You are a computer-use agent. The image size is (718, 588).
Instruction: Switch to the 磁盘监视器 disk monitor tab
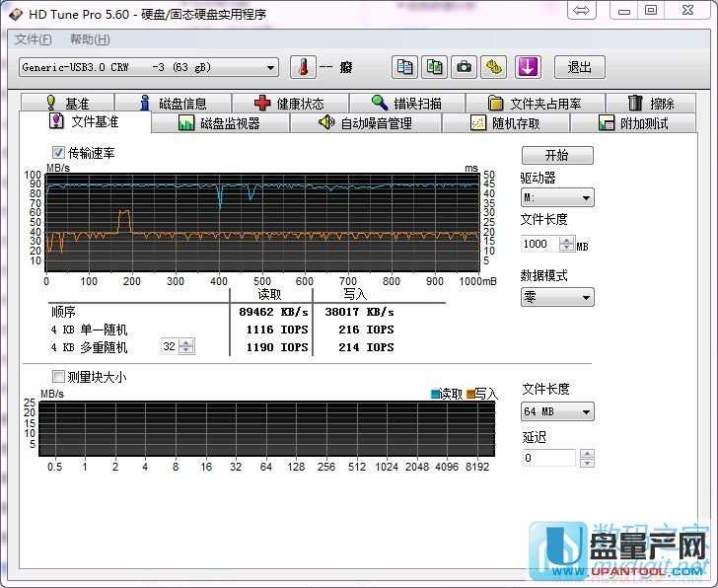point(220,123)
